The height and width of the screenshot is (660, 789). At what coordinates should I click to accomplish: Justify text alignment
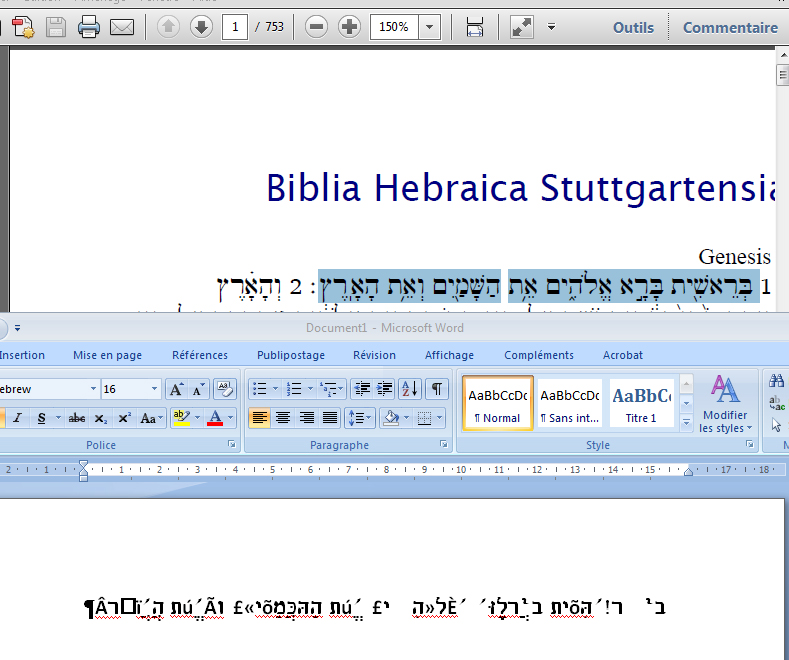click(x=330, y=418)
